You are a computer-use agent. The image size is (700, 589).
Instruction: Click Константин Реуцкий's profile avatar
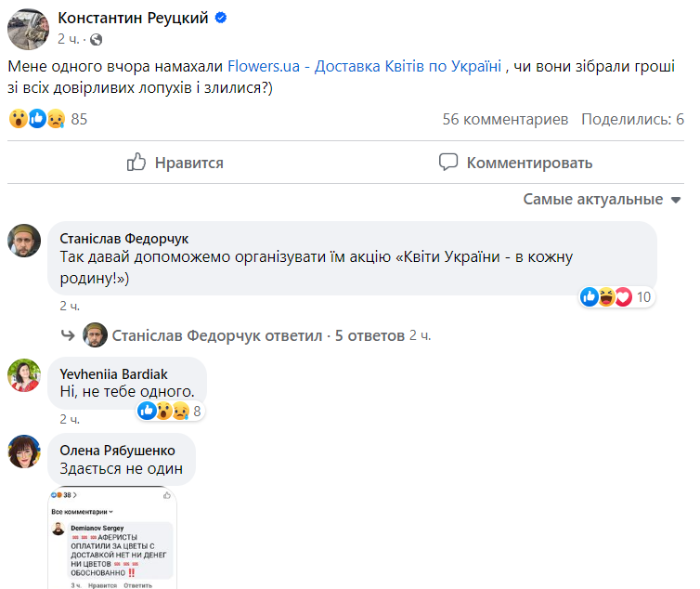pos(28,28)
